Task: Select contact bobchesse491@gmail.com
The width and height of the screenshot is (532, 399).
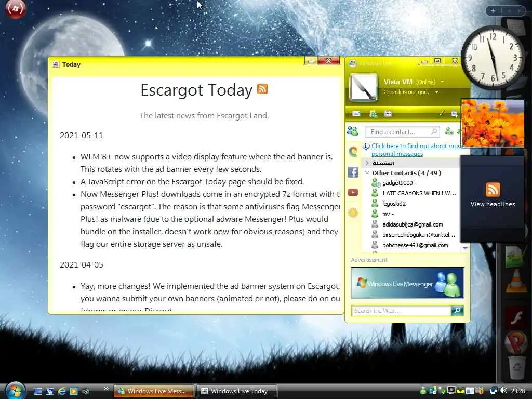Action: [414, 245]
